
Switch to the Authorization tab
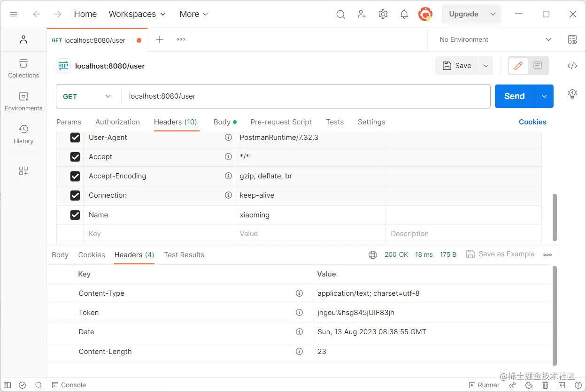117,122
